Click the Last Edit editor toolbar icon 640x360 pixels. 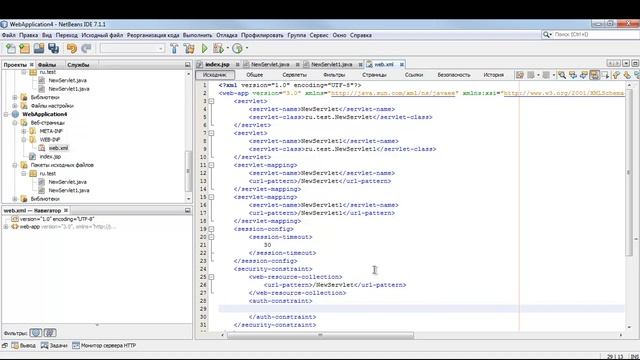pyautogui.click(x=520, y=75)
